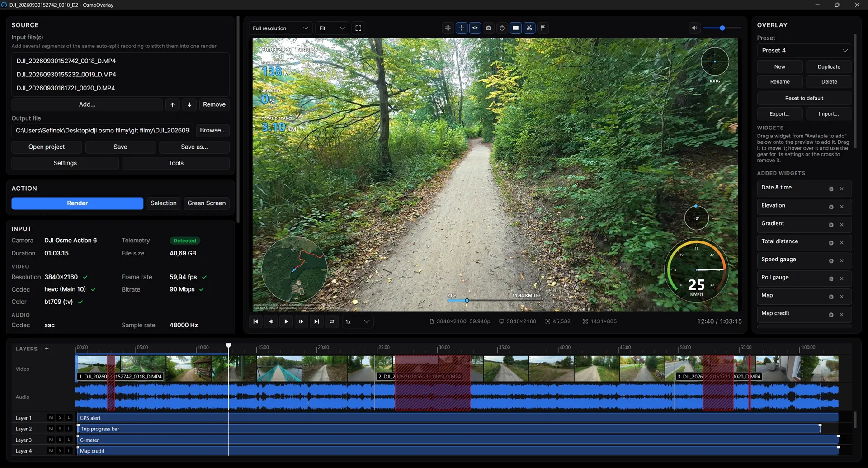The width and height of the screenshot is (868, 468).
Task: Jump to the start of the video
Action: [x=255, y=321]
